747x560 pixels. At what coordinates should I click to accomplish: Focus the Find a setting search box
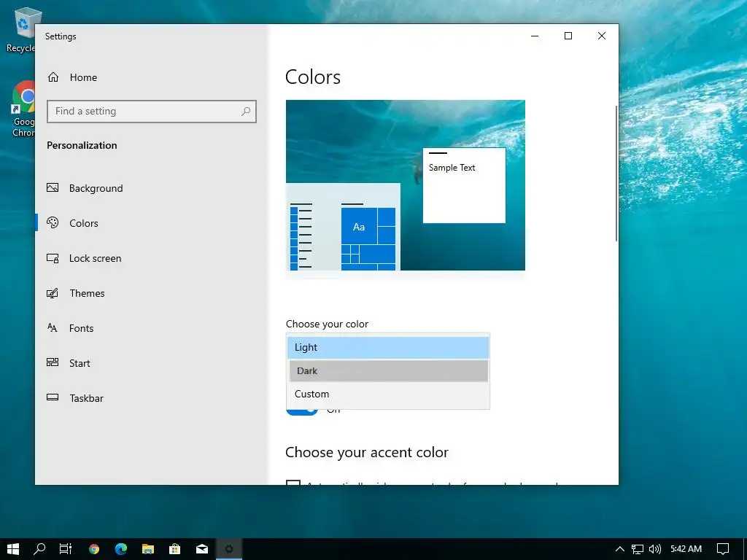click(x=152, y=112)
